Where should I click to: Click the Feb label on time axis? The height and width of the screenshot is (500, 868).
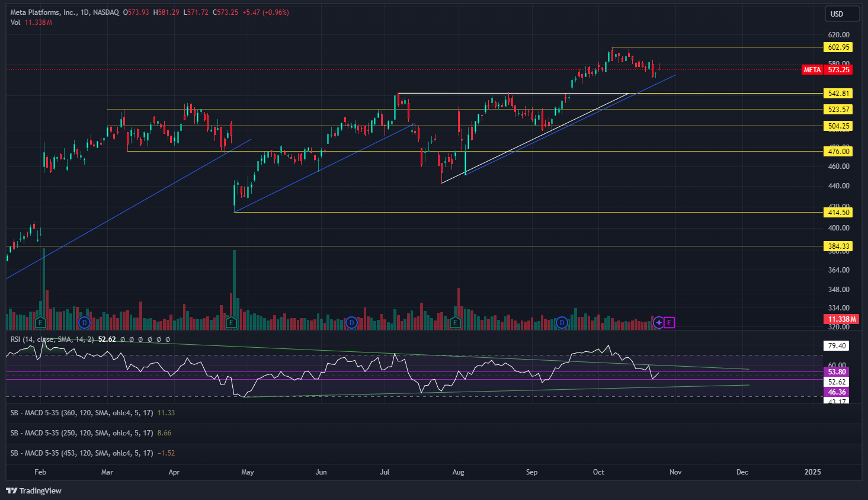coord(40,472)
